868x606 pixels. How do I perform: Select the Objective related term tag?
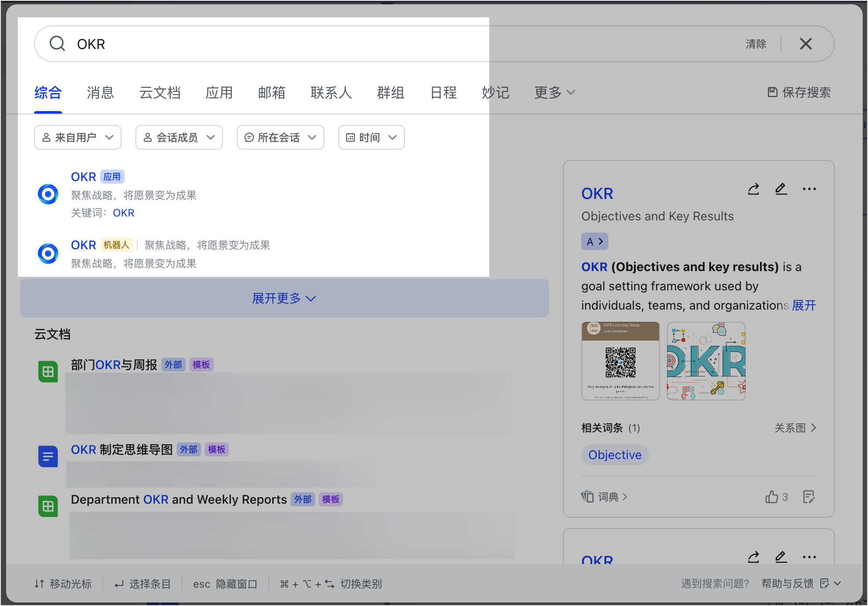[x=615, y=455]
